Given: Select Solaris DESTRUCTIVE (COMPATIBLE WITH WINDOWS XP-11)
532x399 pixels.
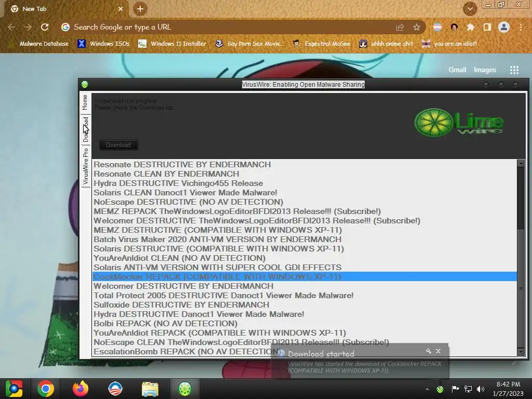Looking at the screenshot, I should click(304, 249).
